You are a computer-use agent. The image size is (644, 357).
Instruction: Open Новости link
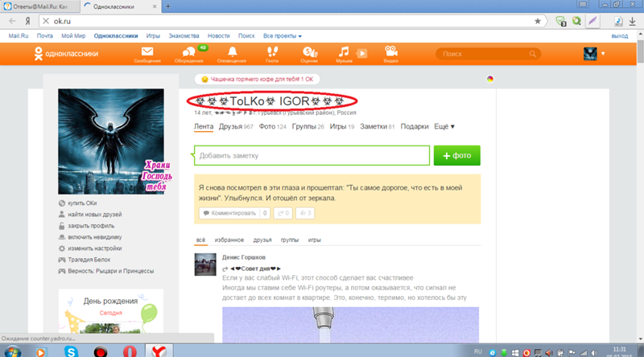[218, 35]
